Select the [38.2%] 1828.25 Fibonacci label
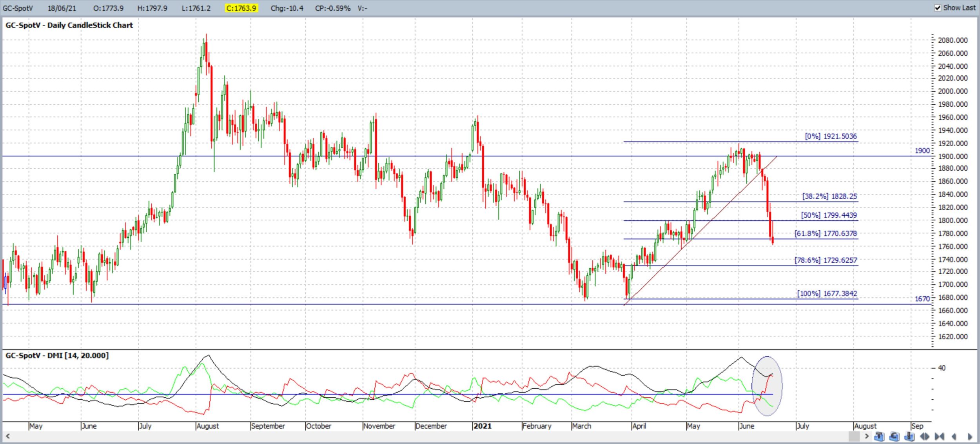 pyautogui.click(x=829, y=196)
